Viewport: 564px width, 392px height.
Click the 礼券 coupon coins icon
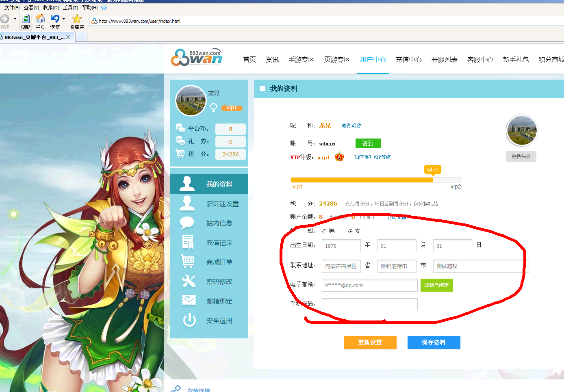(181, 141)
